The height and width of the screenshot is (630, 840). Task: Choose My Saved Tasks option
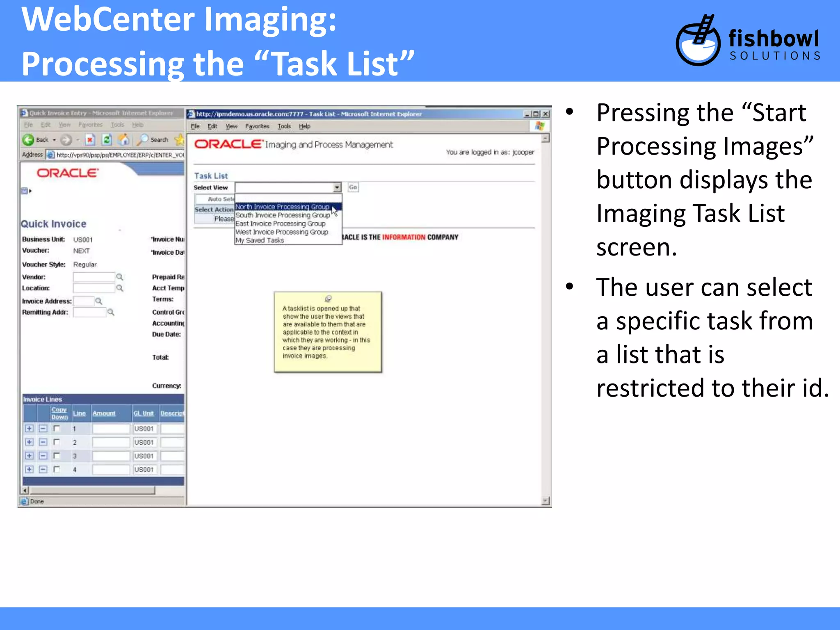tap(288, 240)
